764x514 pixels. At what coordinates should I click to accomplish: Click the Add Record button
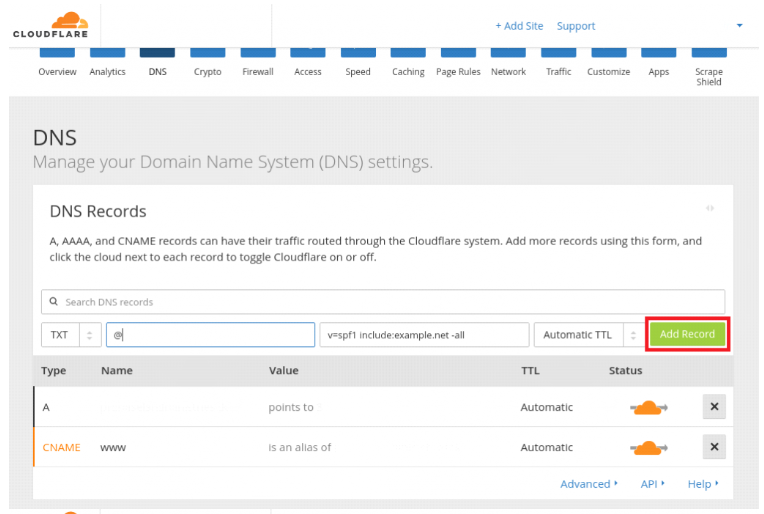click(x=688, y=334)
